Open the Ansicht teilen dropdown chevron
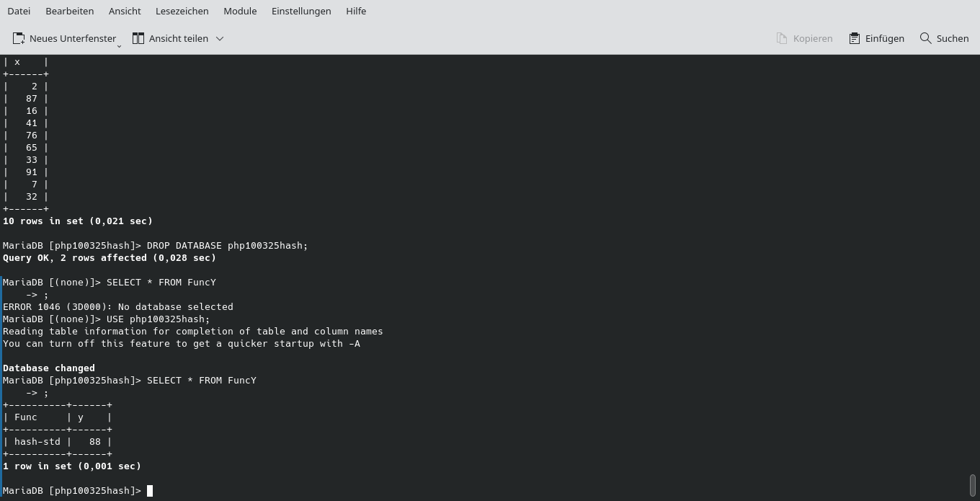Viewport: 980px width, 501px height. [x=220, y=38]
